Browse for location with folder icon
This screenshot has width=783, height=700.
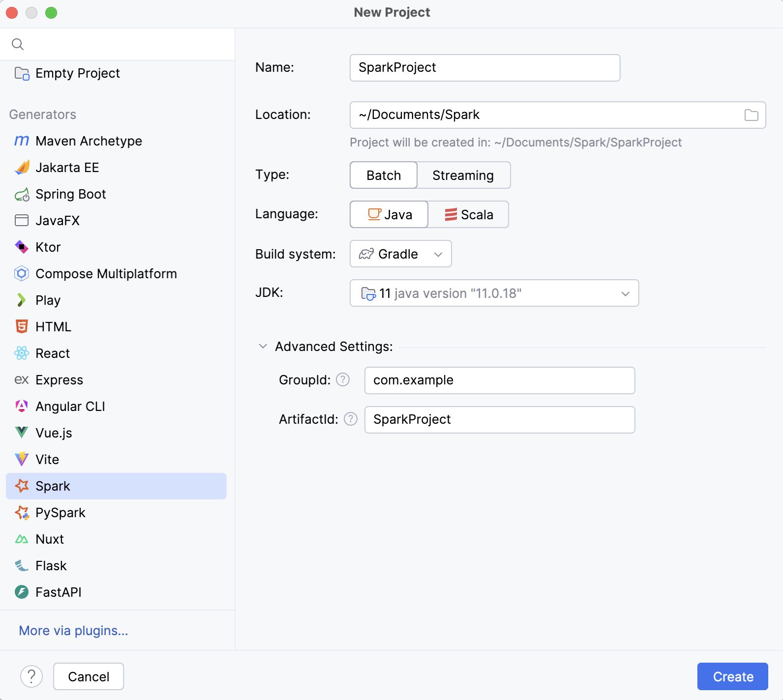(x=751, y=115)
